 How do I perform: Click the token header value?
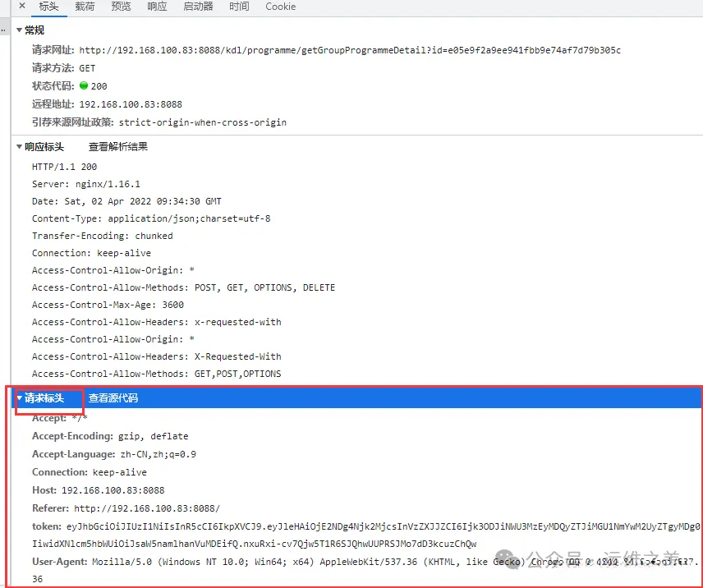[365, 535]
